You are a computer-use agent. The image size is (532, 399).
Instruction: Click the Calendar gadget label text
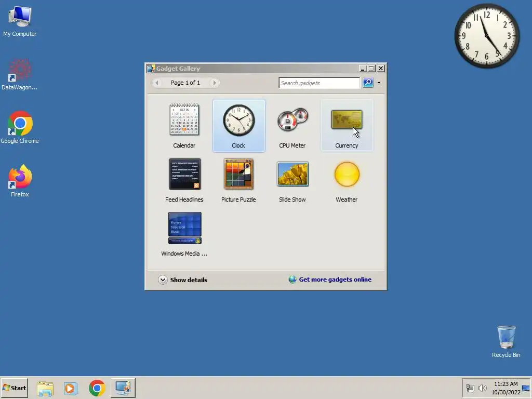coord(184,145)
